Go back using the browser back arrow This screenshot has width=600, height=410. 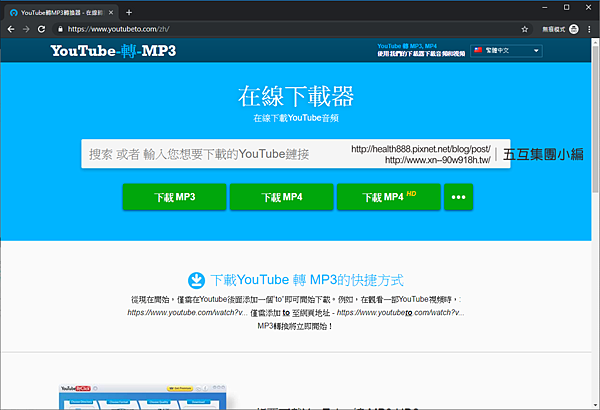[x=11, y=29]
